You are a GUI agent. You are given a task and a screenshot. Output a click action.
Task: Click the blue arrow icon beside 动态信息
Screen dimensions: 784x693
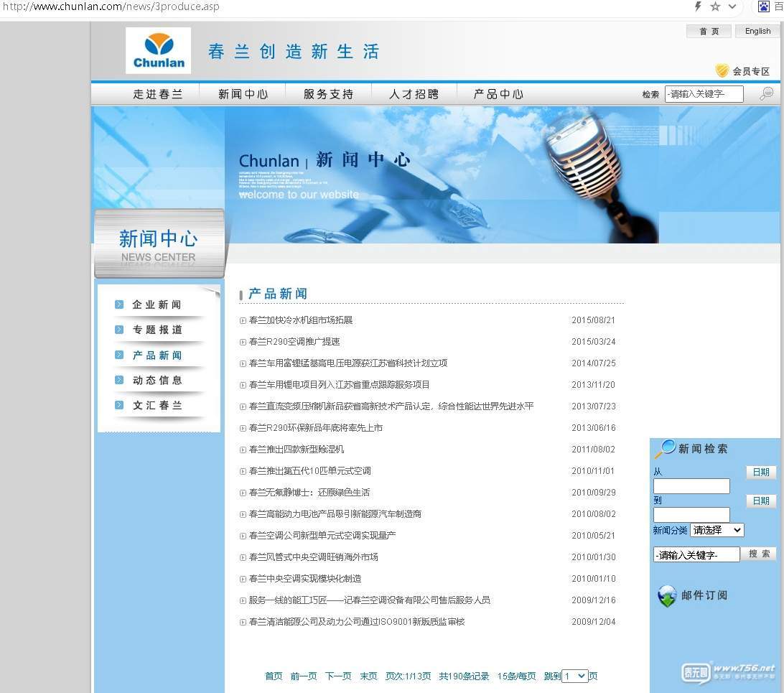click(119, 379)
